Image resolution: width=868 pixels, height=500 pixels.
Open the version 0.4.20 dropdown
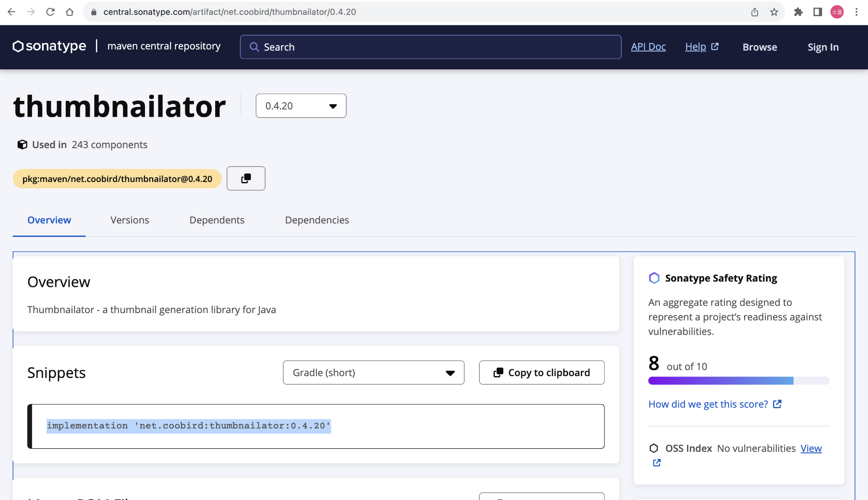(x=301, y=106)
